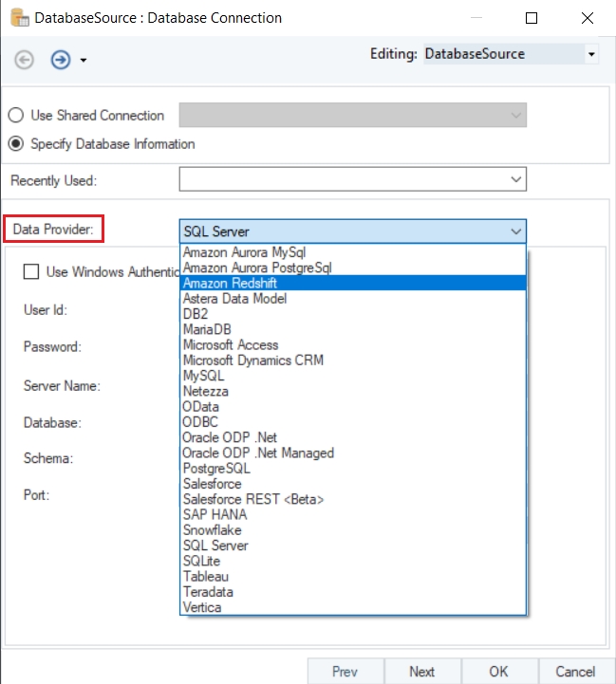This screenshot has height=684, width=616.
Task: Click the forward navigation arrow icon
Action: point(61,59)
